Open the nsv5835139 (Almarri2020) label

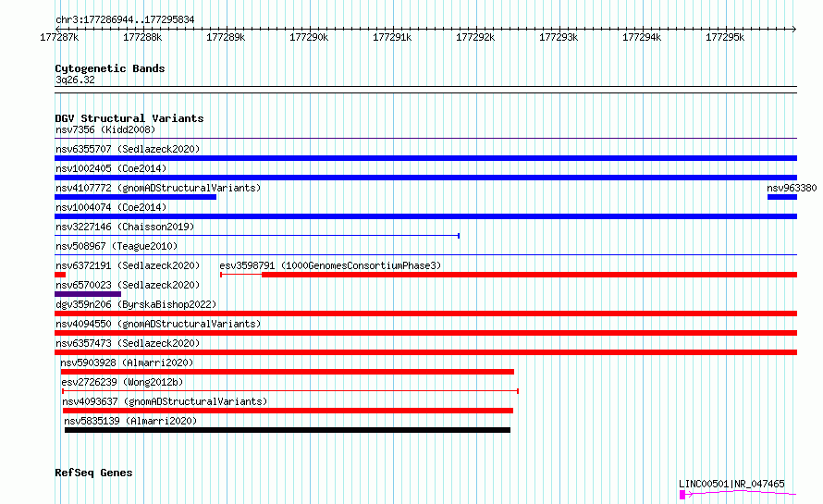130,421
